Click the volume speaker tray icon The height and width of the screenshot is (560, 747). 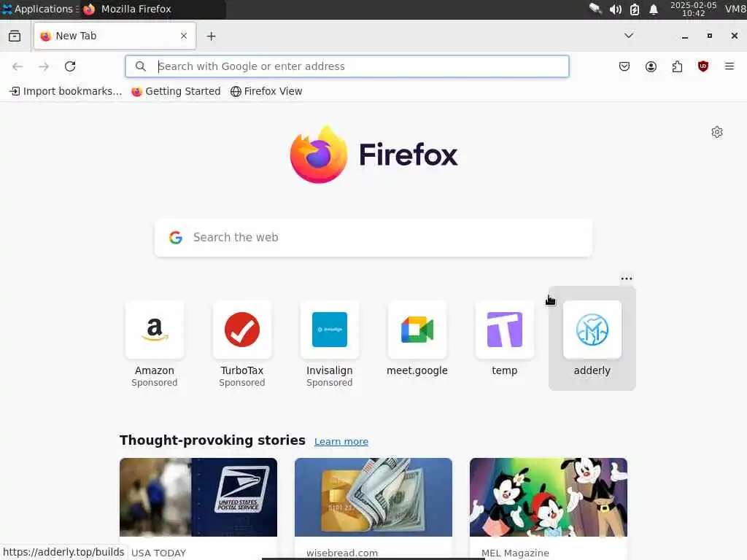point(615,9)
